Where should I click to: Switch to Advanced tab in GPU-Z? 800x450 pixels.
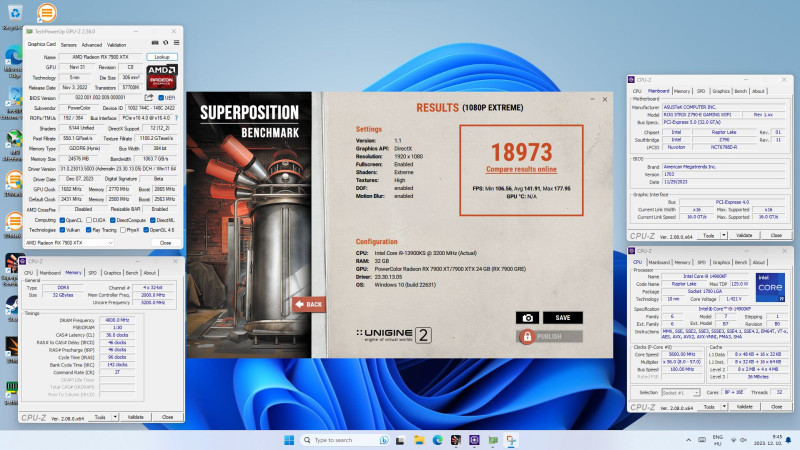[92, 45]
